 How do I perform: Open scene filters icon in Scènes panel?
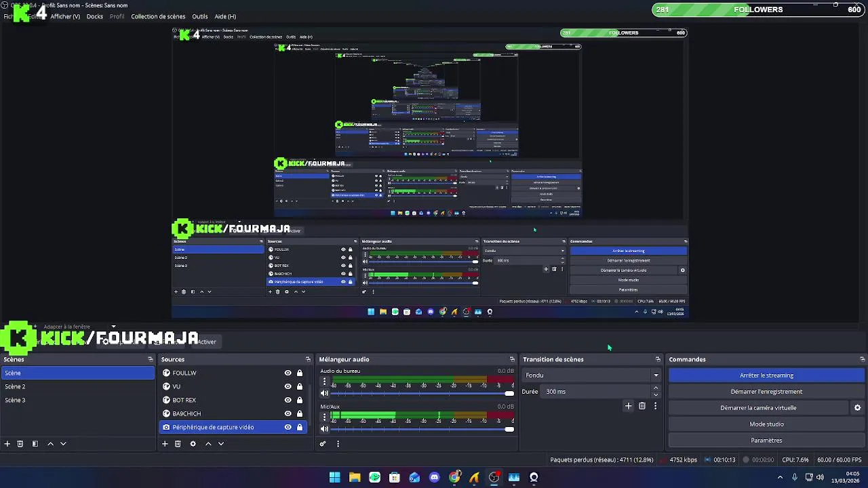tap(35, 444)
